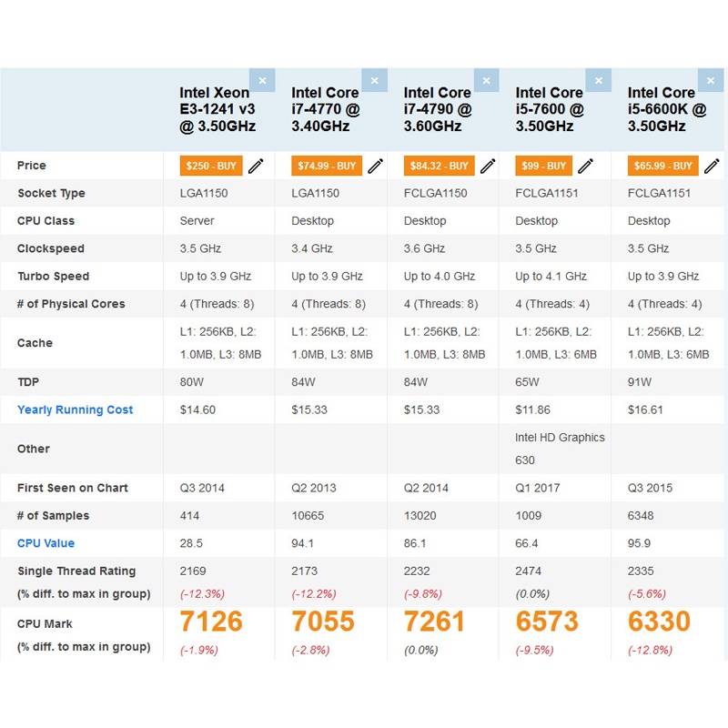The height and width of the screenshot is (728, 728).
Task: Click the 91W TDP value
Action: [x=640, y=382]
